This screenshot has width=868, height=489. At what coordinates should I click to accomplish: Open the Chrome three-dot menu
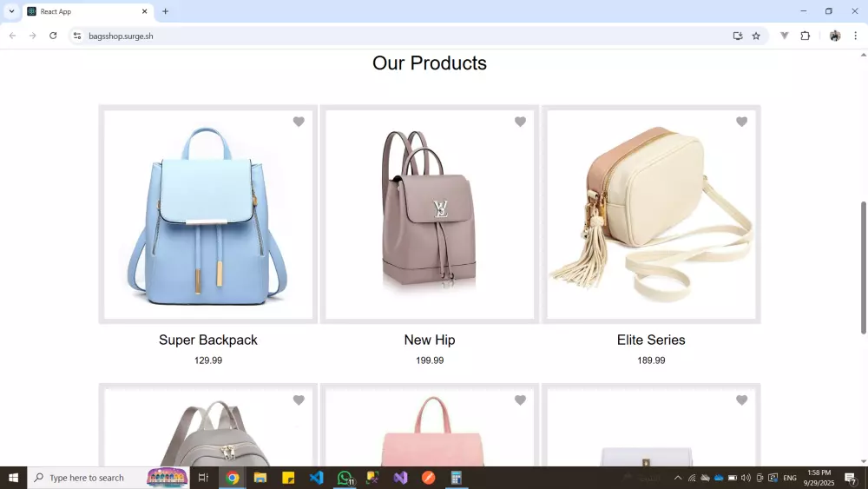click(855, 36)
